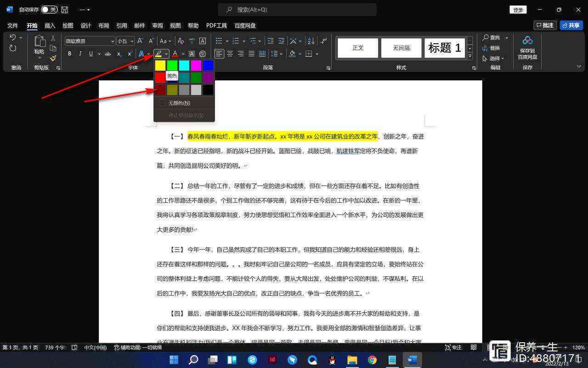Click the Redo icon
This screenshot has height=368, width=588.
point(13,48)
